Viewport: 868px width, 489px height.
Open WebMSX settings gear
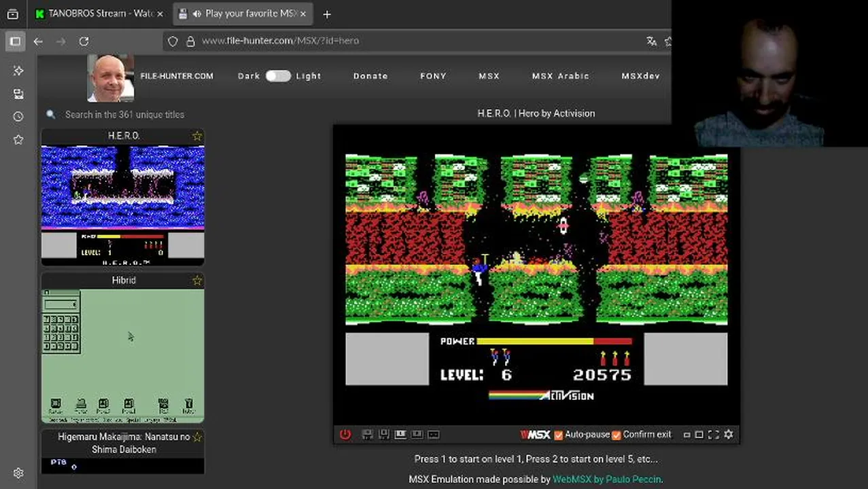729,435
